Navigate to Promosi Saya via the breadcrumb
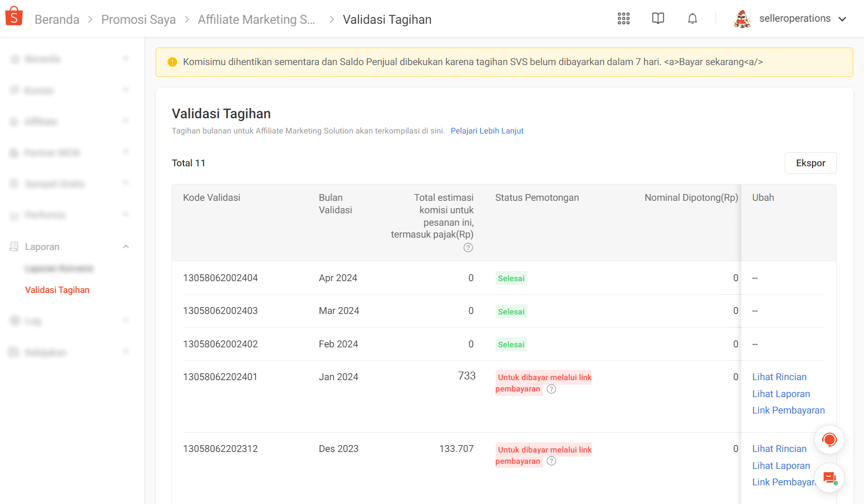The height and width of the screenshot is (504, 864). pyautogui.click(x=139, y=19)
